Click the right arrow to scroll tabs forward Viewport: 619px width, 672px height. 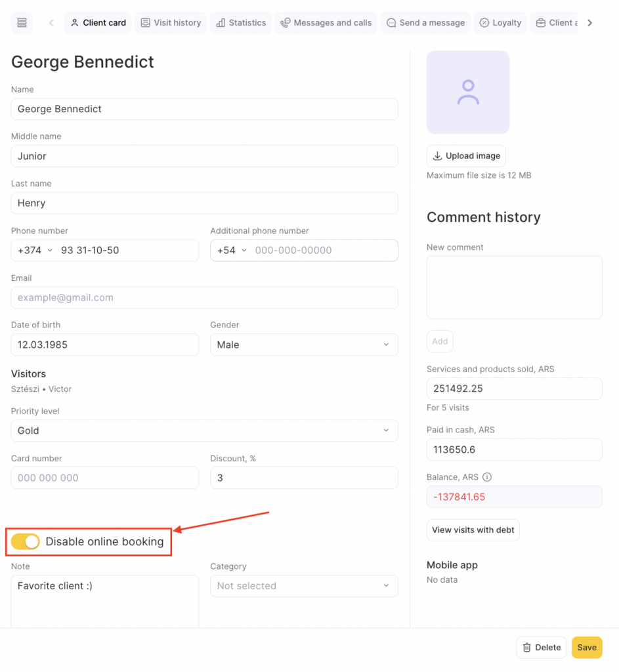(x=589, y=23)
